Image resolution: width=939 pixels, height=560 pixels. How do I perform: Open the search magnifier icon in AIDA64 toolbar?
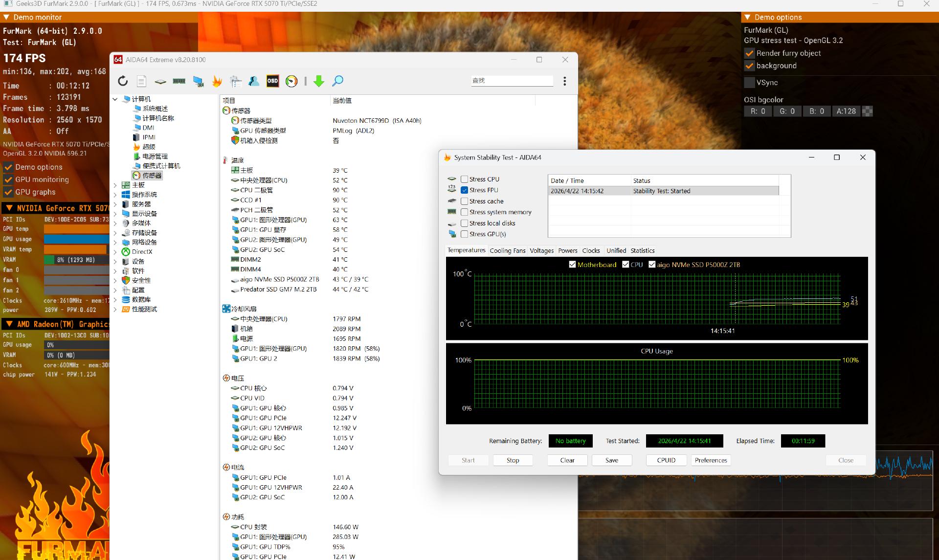point(337,81)
